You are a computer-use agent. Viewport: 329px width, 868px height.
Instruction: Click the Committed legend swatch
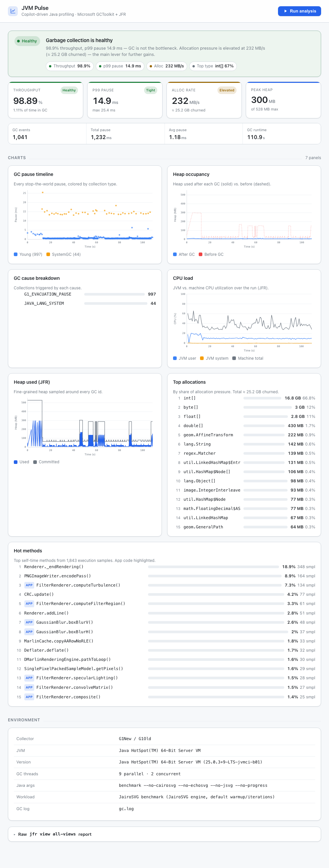tap(35, 462)
